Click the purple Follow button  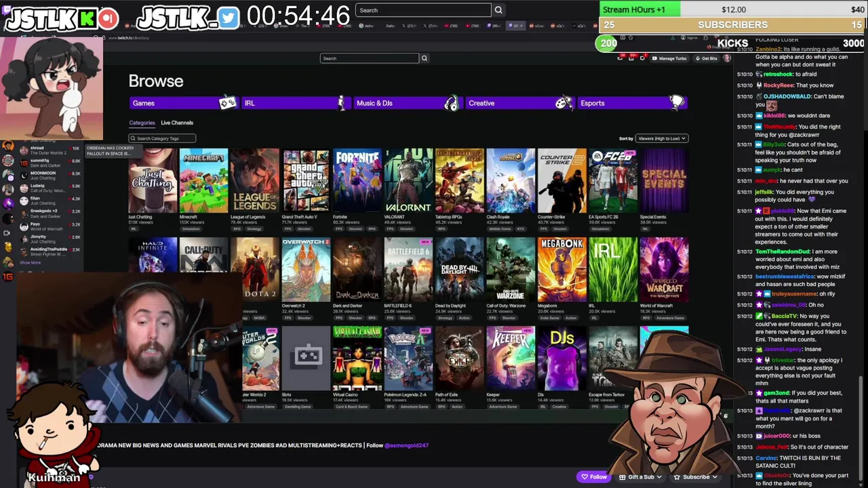(x=594, y=476)
